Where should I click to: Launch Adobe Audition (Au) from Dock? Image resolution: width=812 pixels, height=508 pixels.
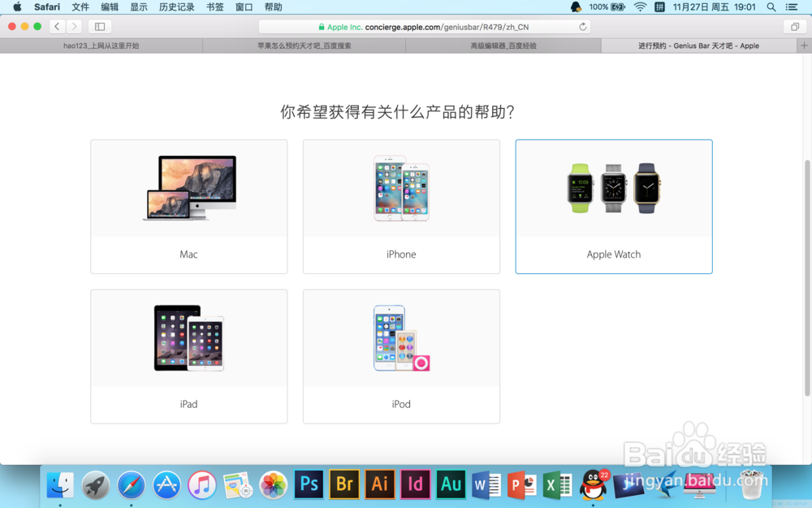coord(451,484)
